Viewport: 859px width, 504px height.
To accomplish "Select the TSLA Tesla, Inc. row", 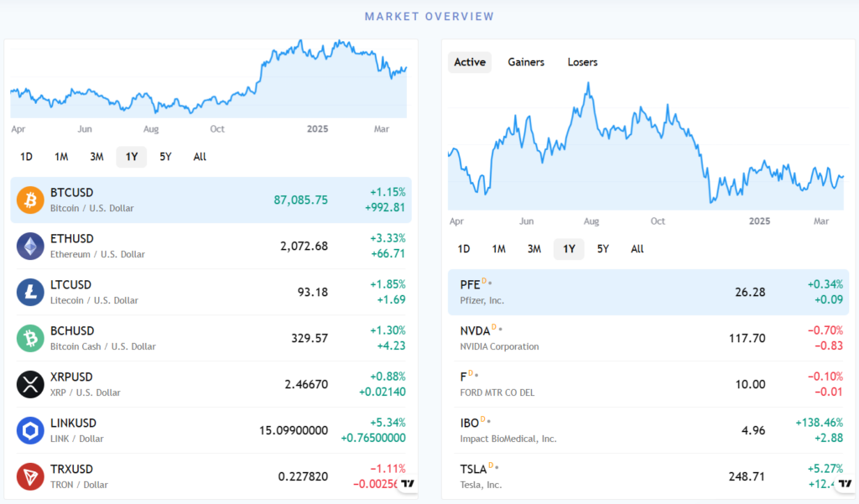I will tap(648, 476).
